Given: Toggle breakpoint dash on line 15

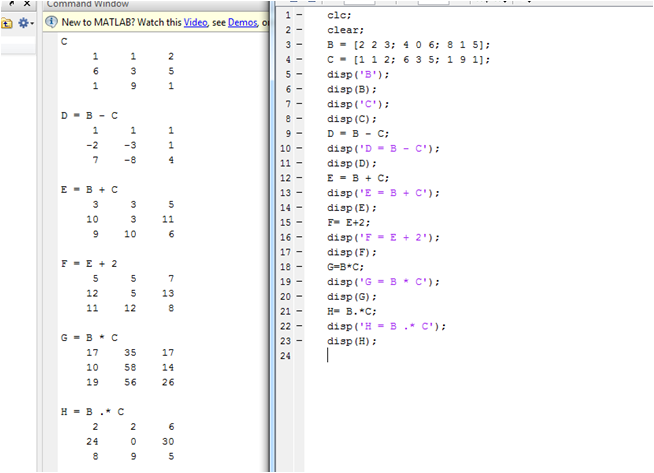Looking at the screenshot, I should (x=299, y=222).
